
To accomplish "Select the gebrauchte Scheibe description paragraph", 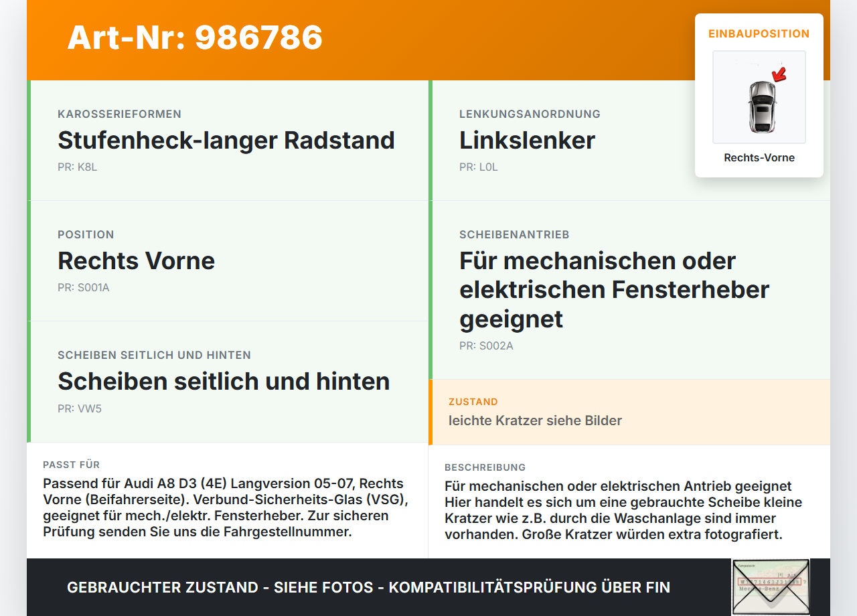I will tap(623, 511).
